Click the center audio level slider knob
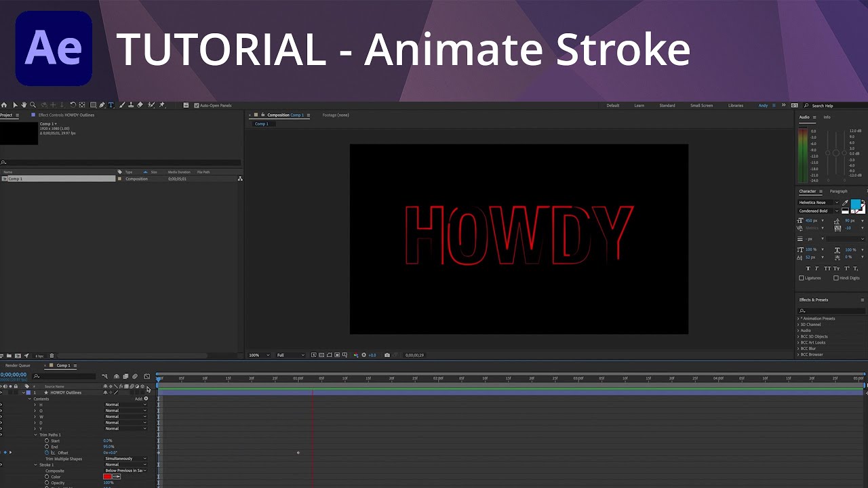The height and width of the screenshot is (488, 868). click(836, 152)
